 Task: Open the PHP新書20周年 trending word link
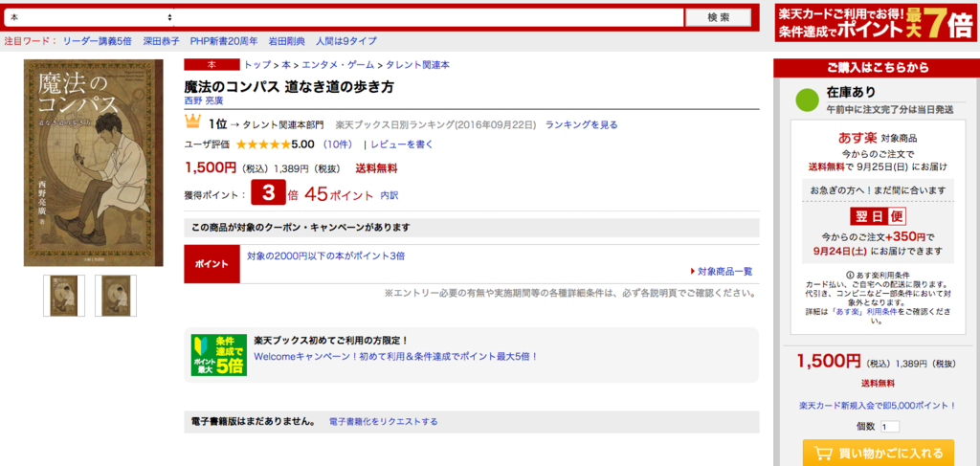click(224, 41)
